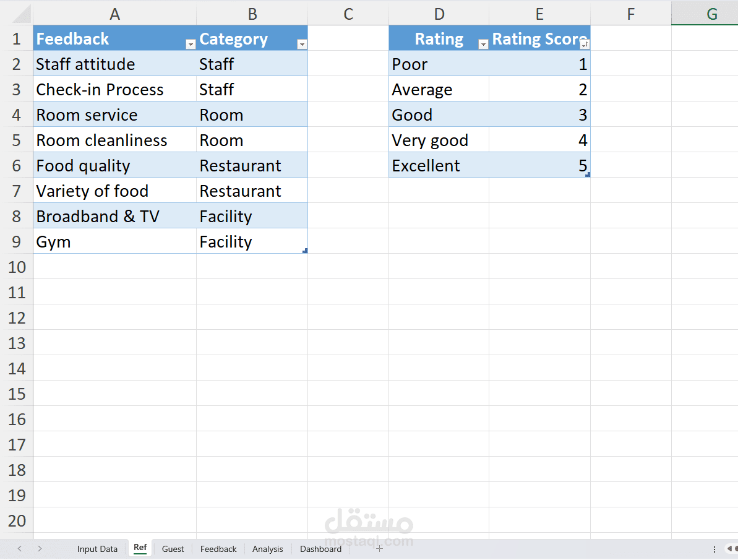Go to the Analysis sheet tab
The height and width of the screenshot is (560, 738).
pyautogui.click(x=267, y=549)
